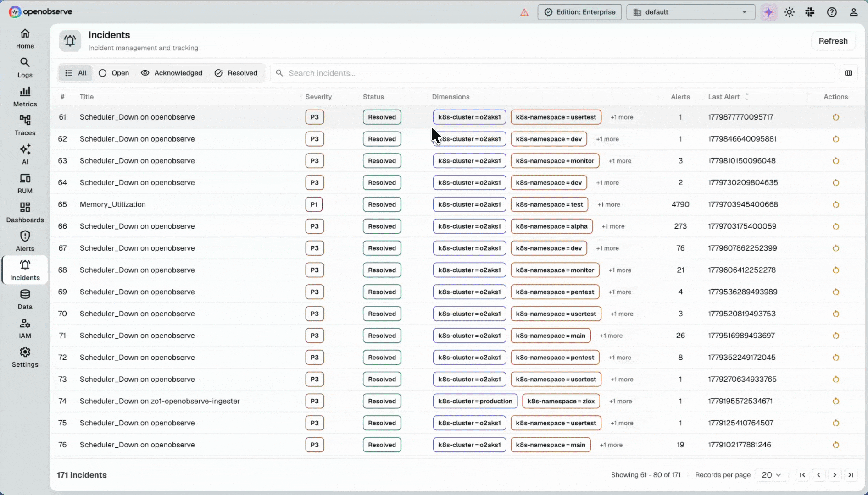Filter incidents by Acknowledged status
Screen dimensions: 868x495
tap(172, 73)
